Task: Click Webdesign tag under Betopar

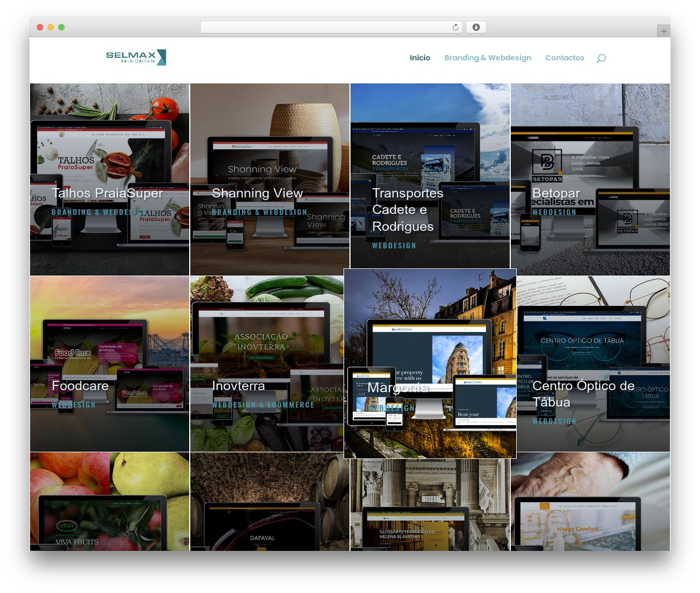Action: point(555,212)
